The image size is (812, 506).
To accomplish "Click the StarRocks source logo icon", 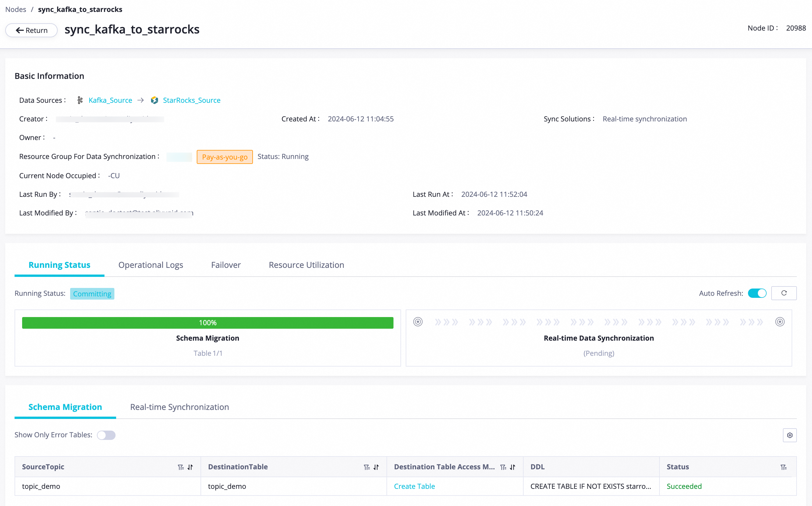I will click(x=155, y=100).
